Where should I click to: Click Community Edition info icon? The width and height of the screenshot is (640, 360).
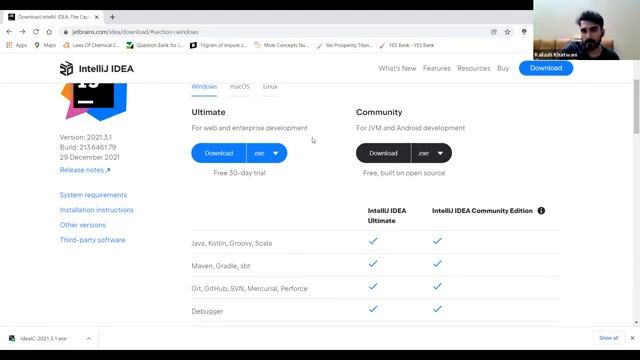point(541,211)
